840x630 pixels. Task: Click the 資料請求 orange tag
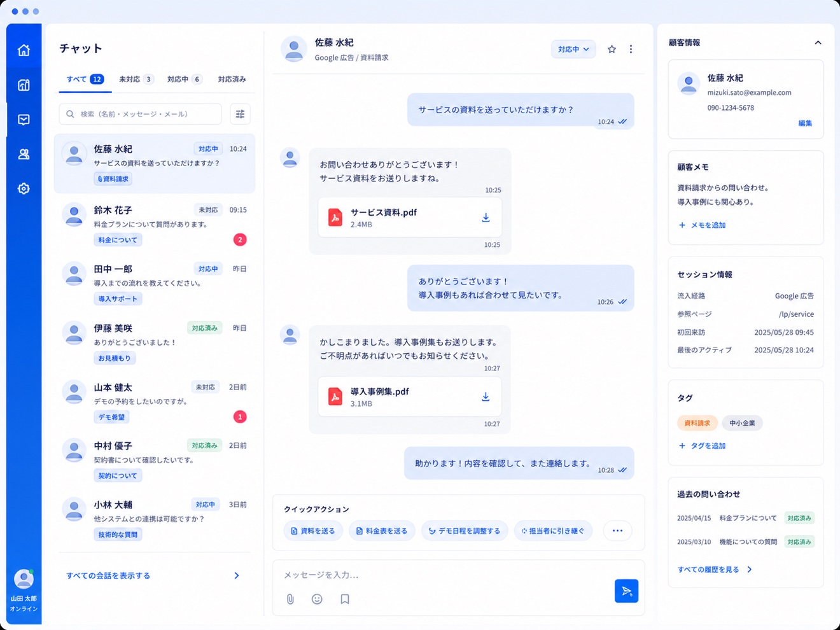coord(697,423)
